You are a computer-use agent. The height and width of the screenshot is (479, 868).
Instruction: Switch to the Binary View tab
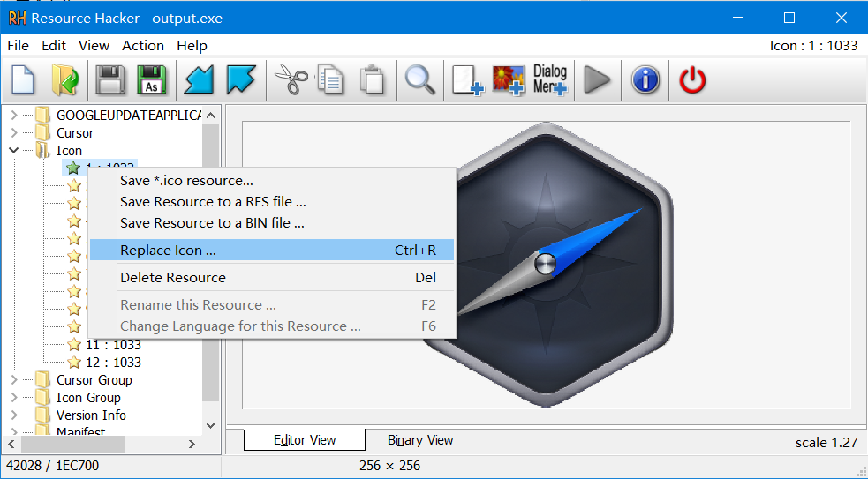point(420,440)
